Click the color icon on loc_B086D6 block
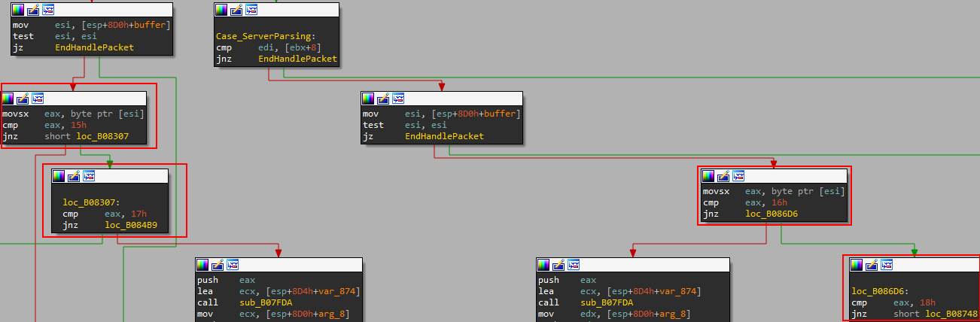This screenshot has height=322, width=980. tap(857, 265)
